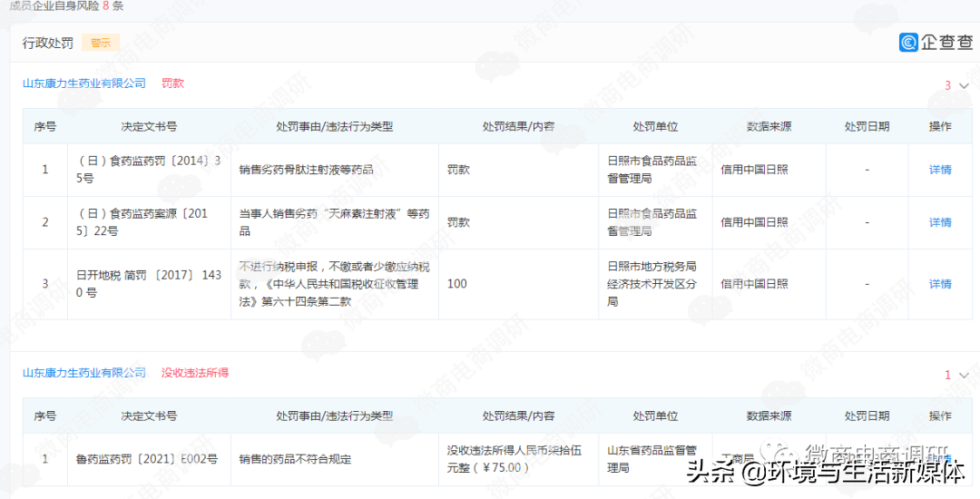Screen dimensions: 980x499
Task: Click 处罚日期 header in first table
Action: [867, 126]
